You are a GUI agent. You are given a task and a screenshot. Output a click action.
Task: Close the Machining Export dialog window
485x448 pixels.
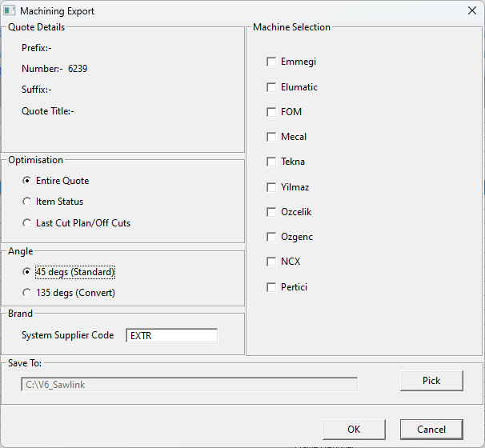coord(472,11)
